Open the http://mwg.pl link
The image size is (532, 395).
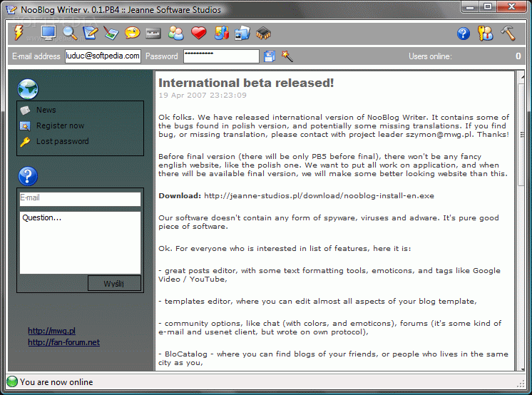click(51, 331)
